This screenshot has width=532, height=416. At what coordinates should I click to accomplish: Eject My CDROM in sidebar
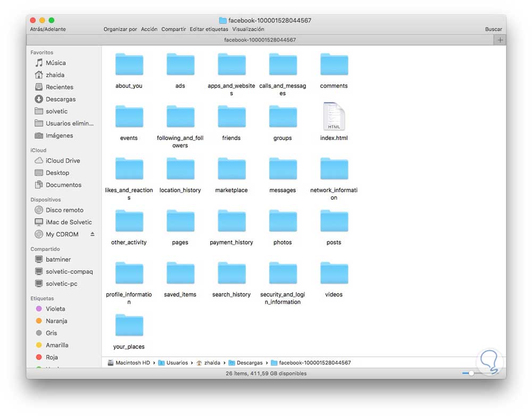click(92, 234)
